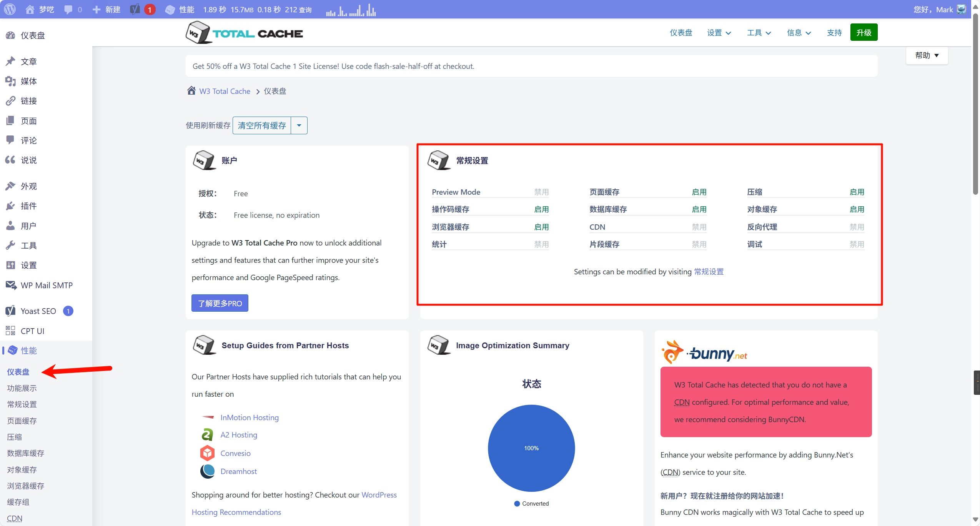Click 页面缓存 row in 常规设置 panel
Screen dimensions: 980x526
point(648,192)
